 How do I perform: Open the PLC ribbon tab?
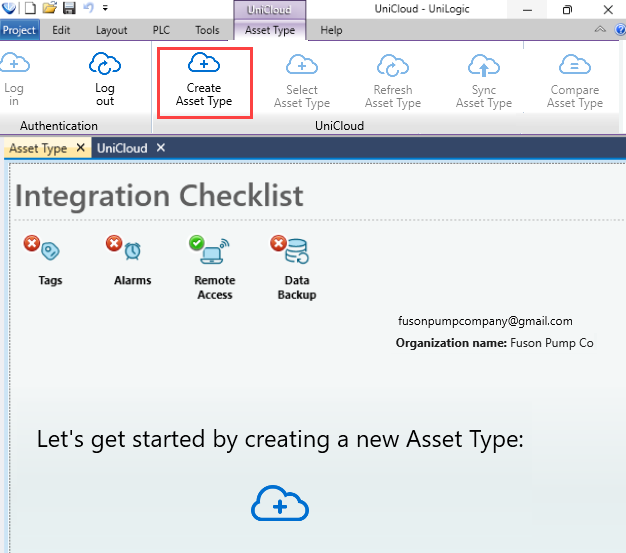(x=161, y=30)
